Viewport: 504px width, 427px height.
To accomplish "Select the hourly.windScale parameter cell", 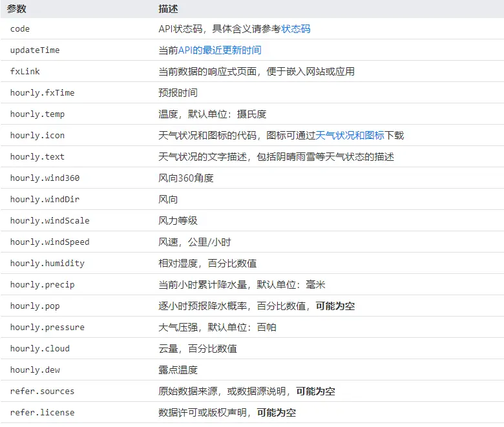I will (50, 220).
